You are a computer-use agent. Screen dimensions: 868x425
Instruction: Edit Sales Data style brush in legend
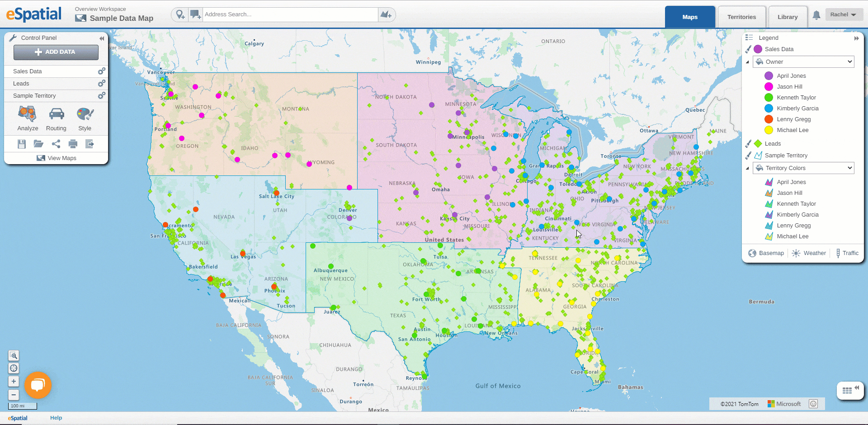pyautogui.click(x=748, y=49)
